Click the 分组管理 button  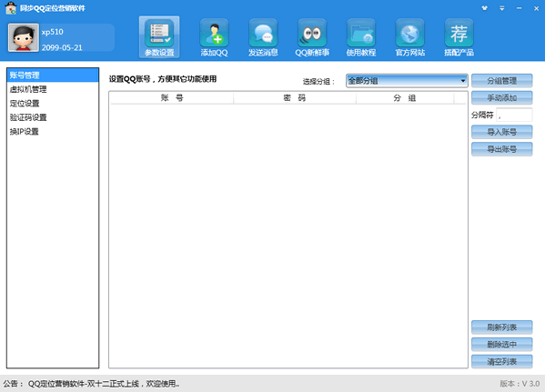501,81
